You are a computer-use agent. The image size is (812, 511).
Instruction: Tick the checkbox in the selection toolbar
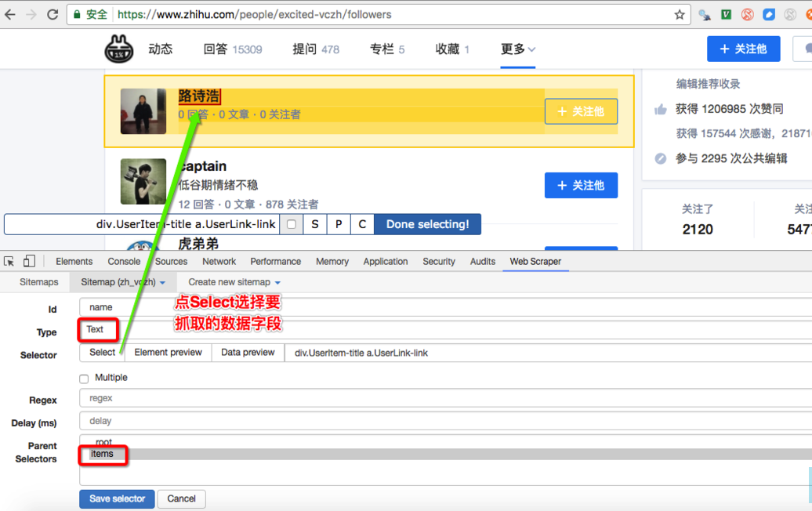(292, 224)
